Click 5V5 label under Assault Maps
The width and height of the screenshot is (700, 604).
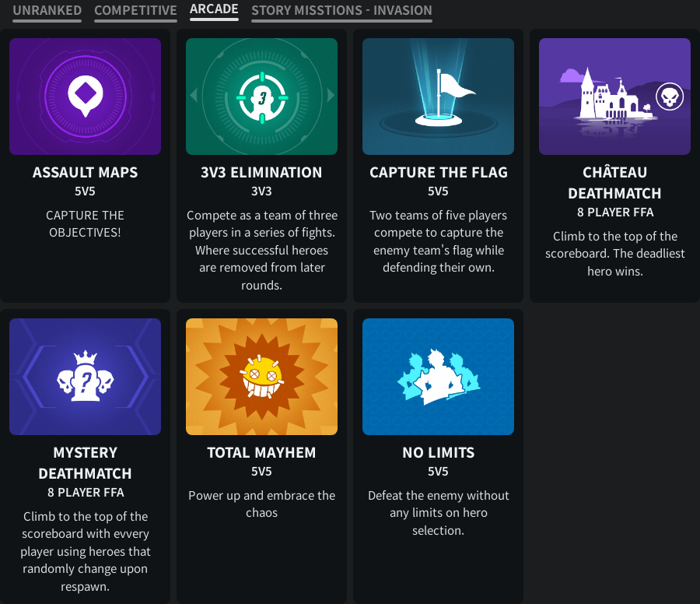pyautogui.click(x=85, y=191)
